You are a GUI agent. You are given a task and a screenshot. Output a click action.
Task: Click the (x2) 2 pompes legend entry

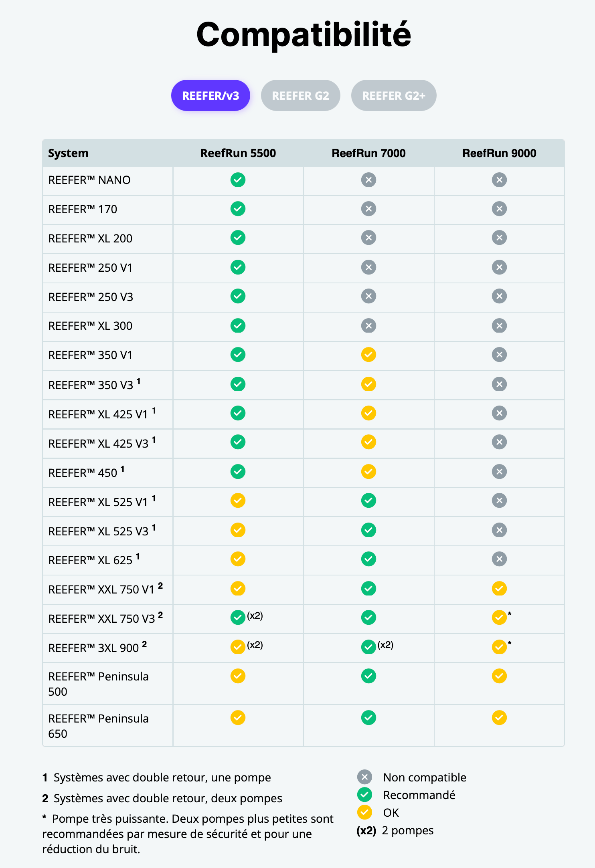pyautogui.click(x=395, y=830)
